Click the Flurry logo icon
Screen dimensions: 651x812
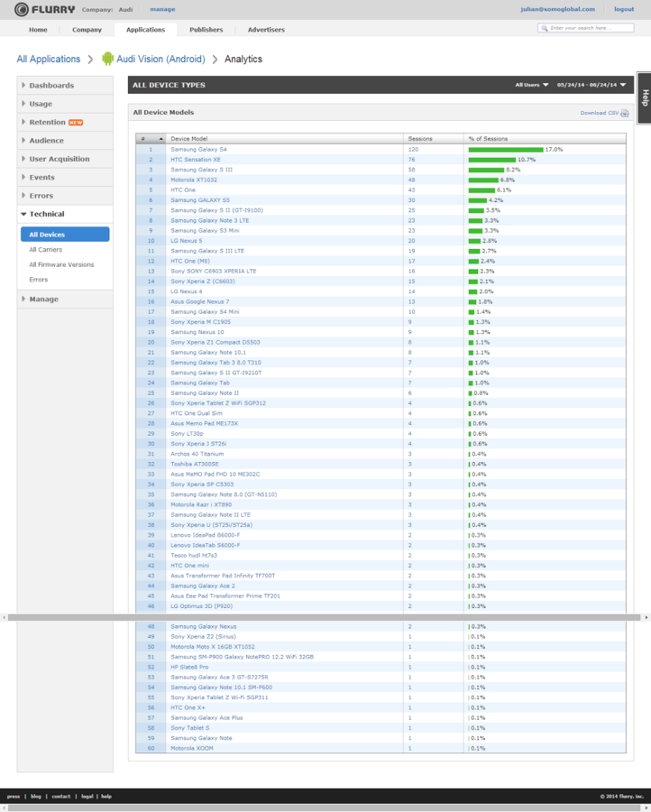22,9
